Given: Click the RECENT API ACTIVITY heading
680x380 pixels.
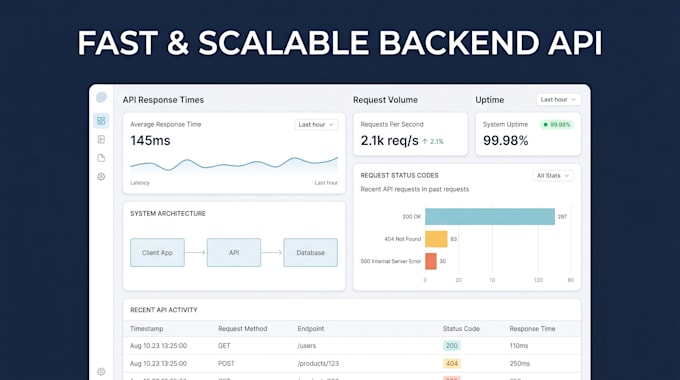Looking at the screenshot, I should click(163, 310).
